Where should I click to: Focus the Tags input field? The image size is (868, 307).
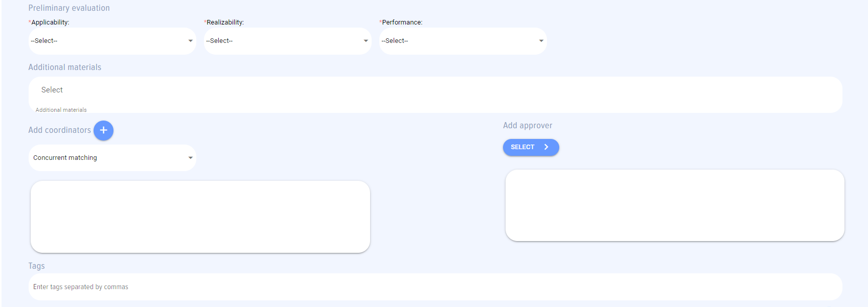pyautogui.click(x=435, y=287)
